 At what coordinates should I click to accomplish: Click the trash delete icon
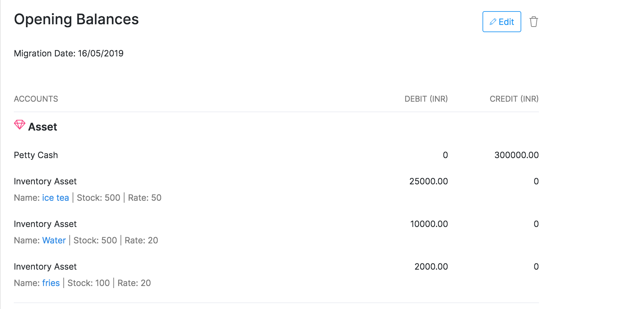tap(533, 22)
